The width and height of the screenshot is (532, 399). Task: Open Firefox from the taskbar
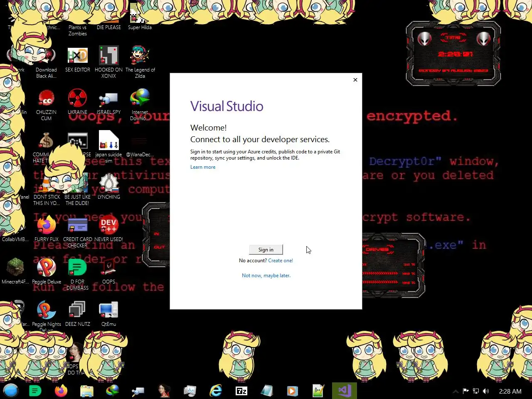(x=61, y=391)
